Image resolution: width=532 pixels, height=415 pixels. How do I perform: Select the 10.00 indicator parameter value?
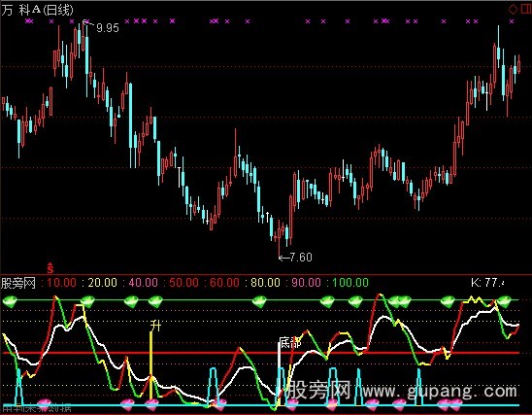click(61, 283)
